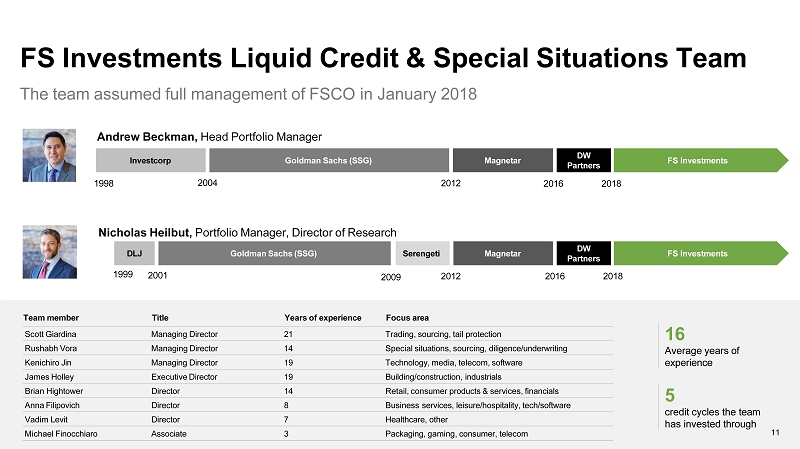Select Beckman's Goldman Sachs (SSG) bar
Image resolution: width=800 pixels, height=449 pixels.
click(x=329, y=160)
